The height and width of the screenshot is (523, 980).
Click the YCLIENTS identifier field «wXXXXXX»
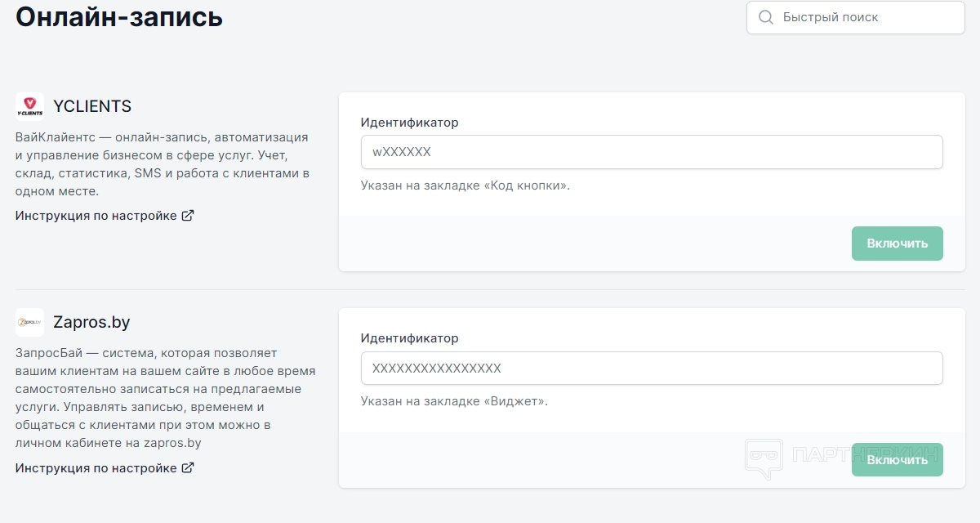[652, 152]
